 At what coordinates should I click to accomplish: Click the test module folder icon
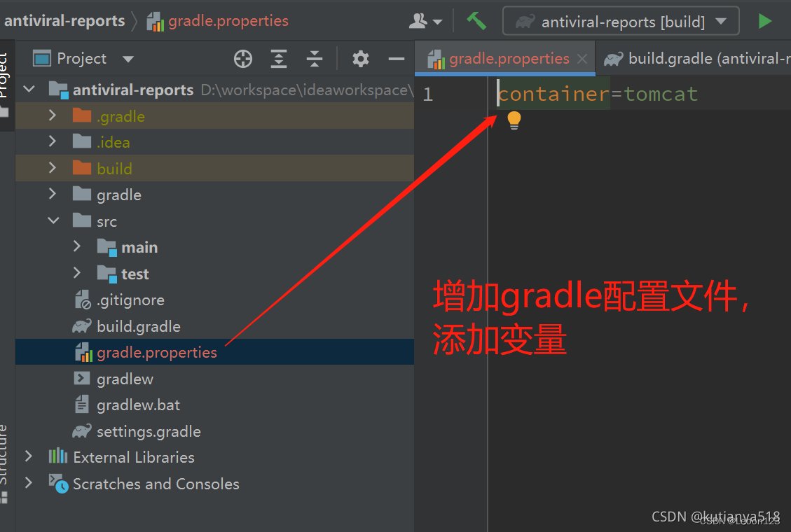tap(107, 274)
